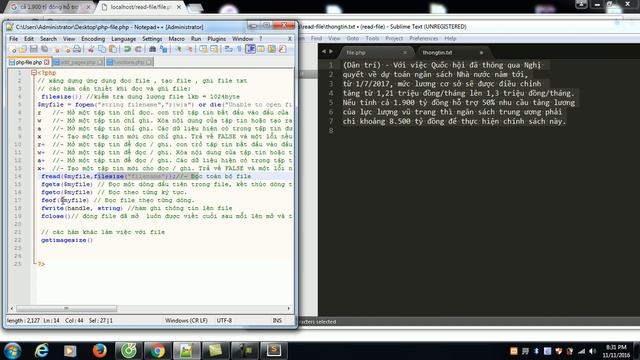640x360 pixels.
Task: Open the ? help menu in Notepad++
Action: coord(260,39)
